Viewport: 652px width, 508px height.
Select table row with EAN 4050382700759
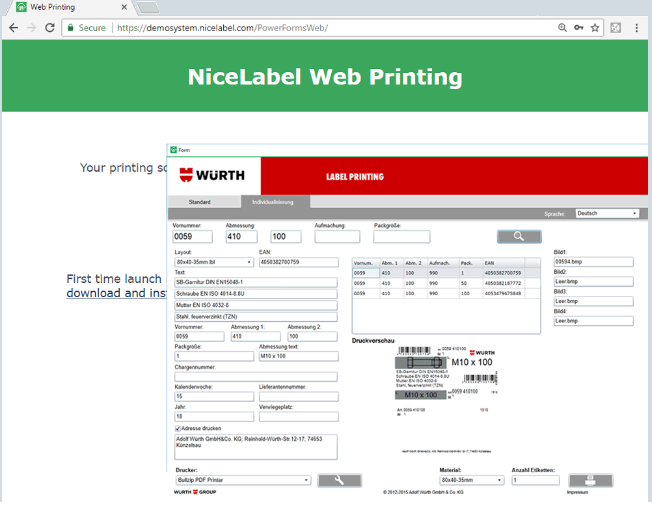click(x=446, y=273)
